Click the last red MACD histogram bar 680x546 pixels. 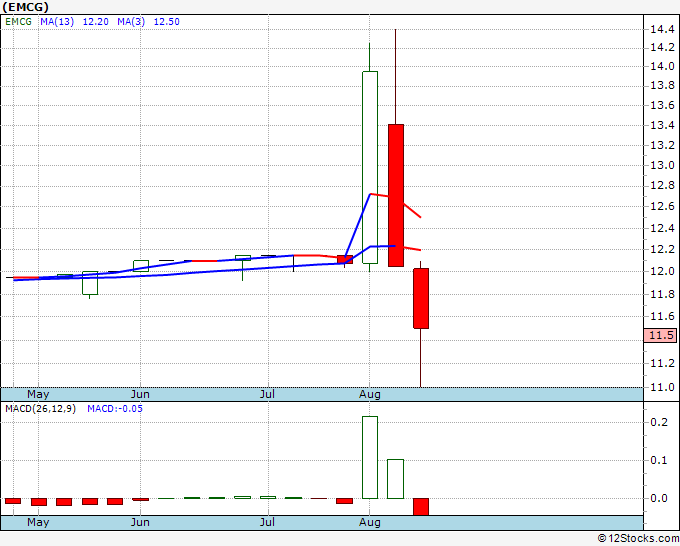pyautogui.click(x=421, y=507)
